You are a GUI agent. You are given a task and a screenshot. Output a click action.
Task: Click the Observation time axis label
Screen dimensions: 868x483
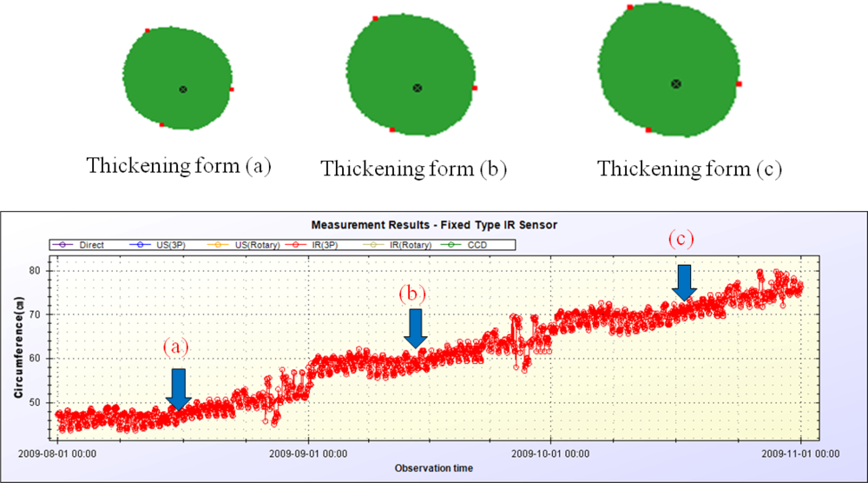[433, 468]
